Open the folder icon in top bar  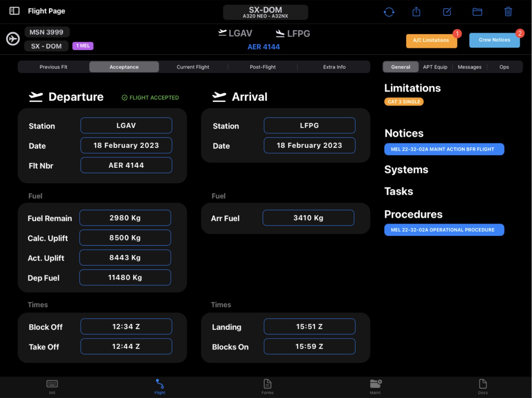(477, 12)
